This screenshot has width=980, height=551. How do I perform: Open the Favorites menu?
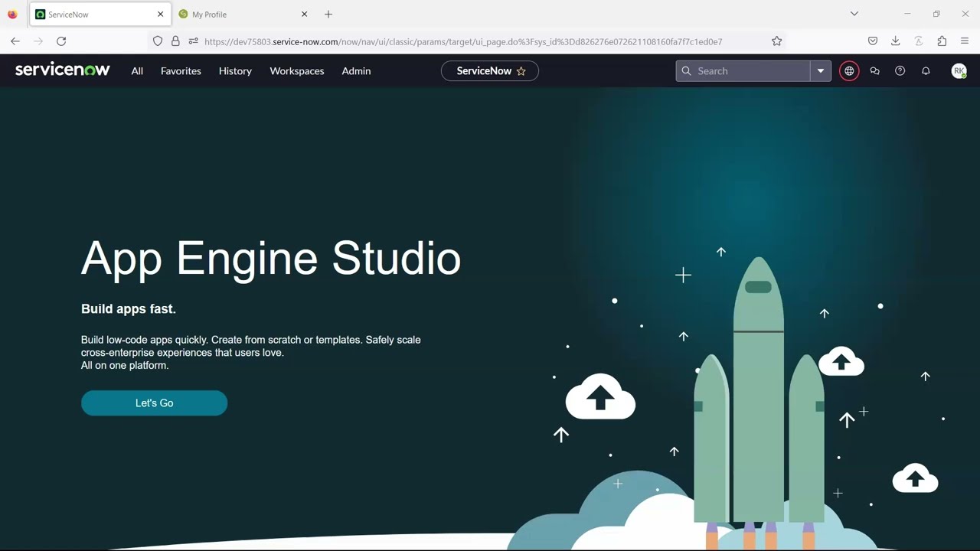181,70
